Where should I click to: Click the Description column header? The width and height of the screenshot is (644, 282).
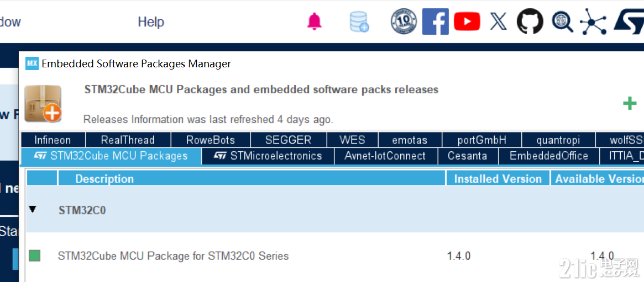click(252, 179)
